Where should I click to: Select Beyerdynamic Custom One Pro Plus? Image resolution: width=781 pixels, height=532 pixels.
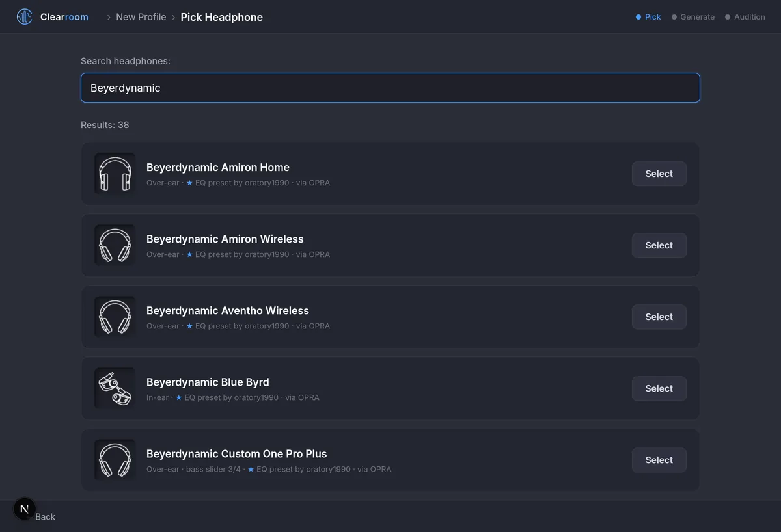point(659,460)
